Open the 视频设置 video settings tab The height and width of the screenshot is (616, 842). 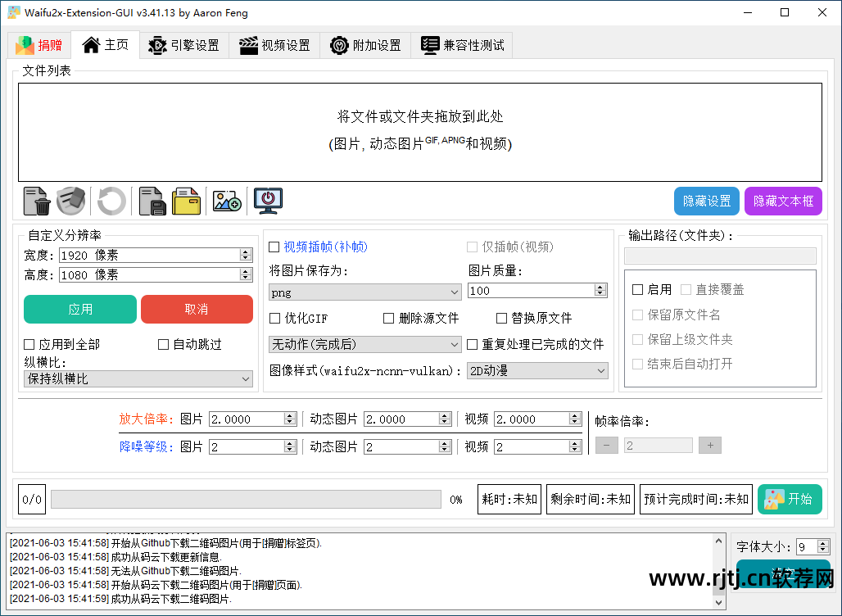coord(274,45)
